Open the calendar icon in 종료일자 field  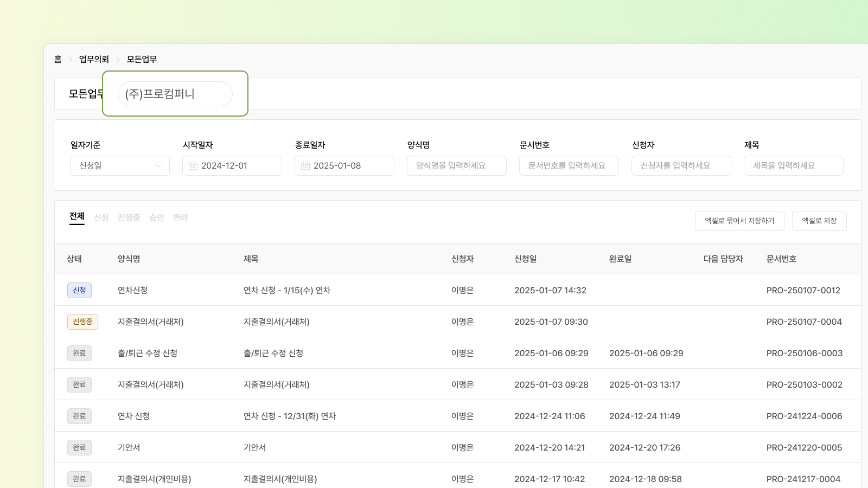pos(305,166)
